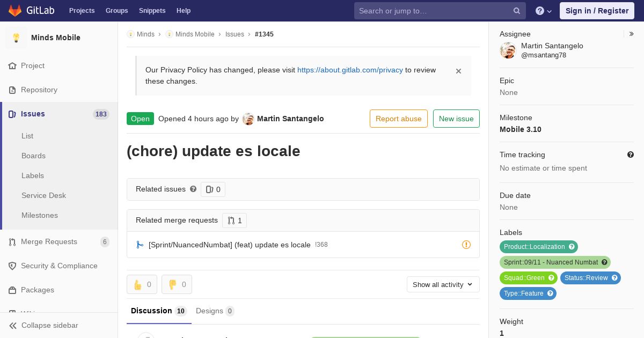Open Repository in sidebar
Image resolution: width=644 pixels, height=338 pixels.
tap(39, 90)
